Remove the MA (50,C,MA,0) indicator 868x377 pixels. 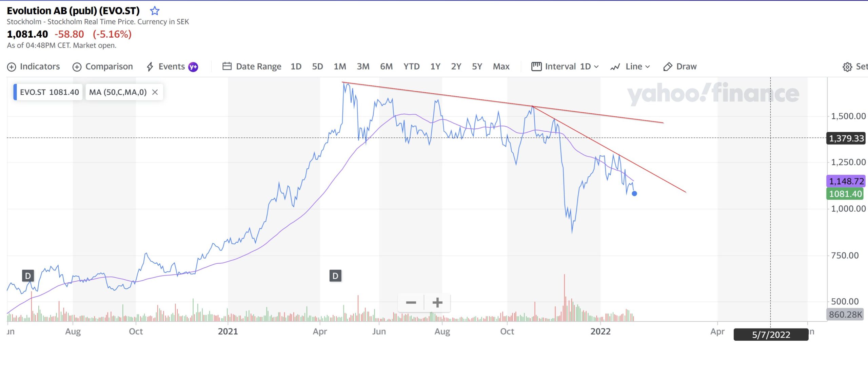pyautogui.click(x=155, y=92)
